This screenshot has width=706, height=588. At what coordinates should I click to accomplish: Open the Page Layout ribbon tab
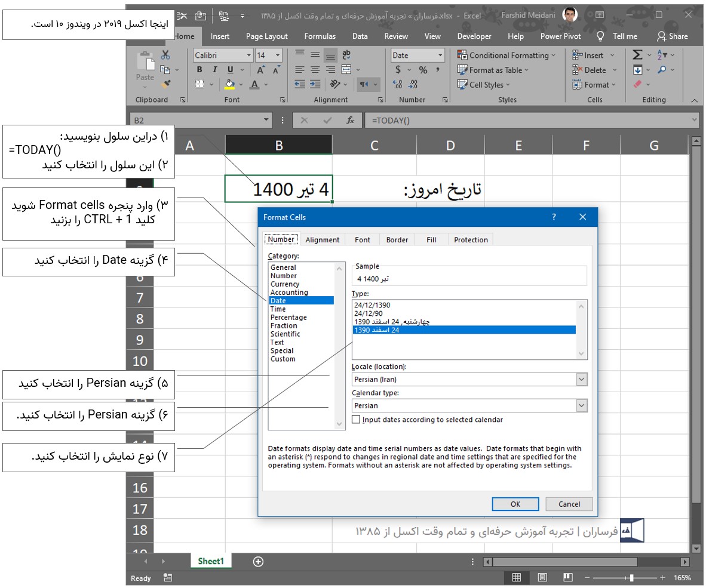tap(266, 36)
